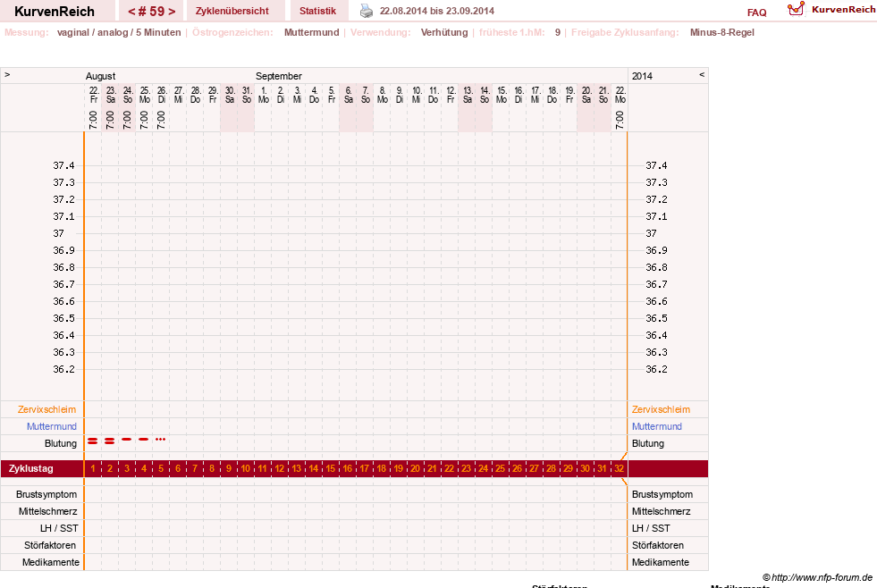Click the bleeding mark on cycle day 2
The image size is (877, 588).
[110, 441]
